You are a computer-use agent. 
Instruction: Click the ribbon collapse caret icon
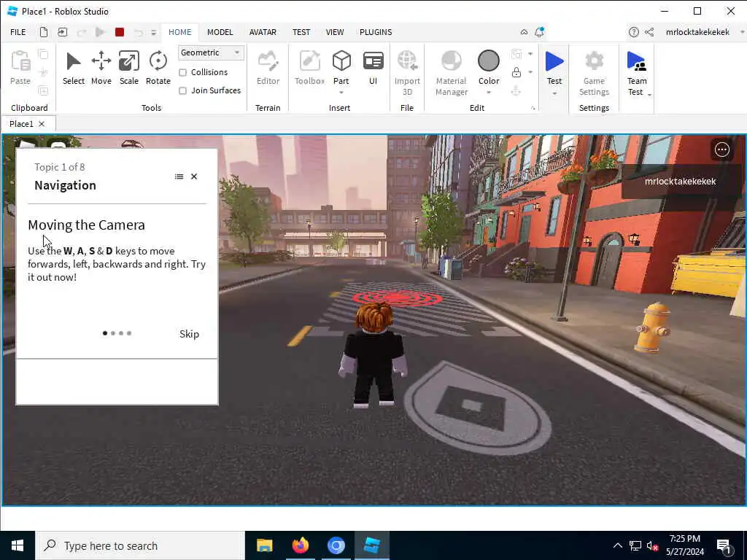click(x=524, y=32)
